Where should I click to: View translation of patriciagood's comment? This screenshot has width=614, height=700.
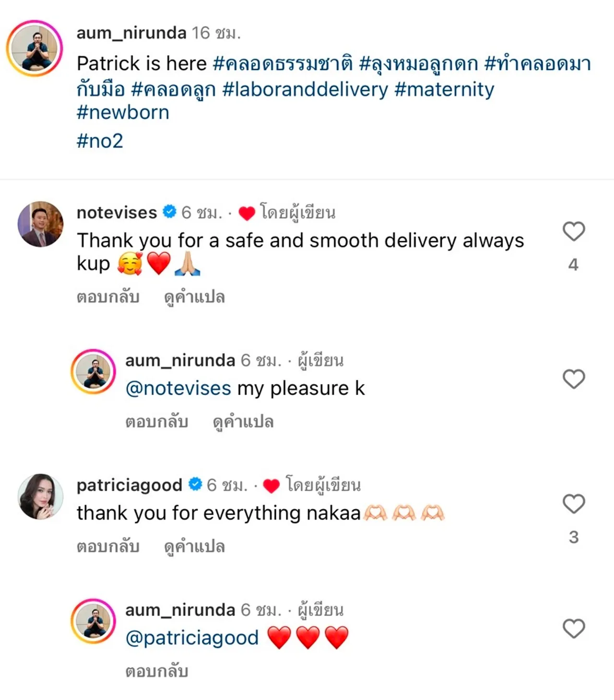194,547
